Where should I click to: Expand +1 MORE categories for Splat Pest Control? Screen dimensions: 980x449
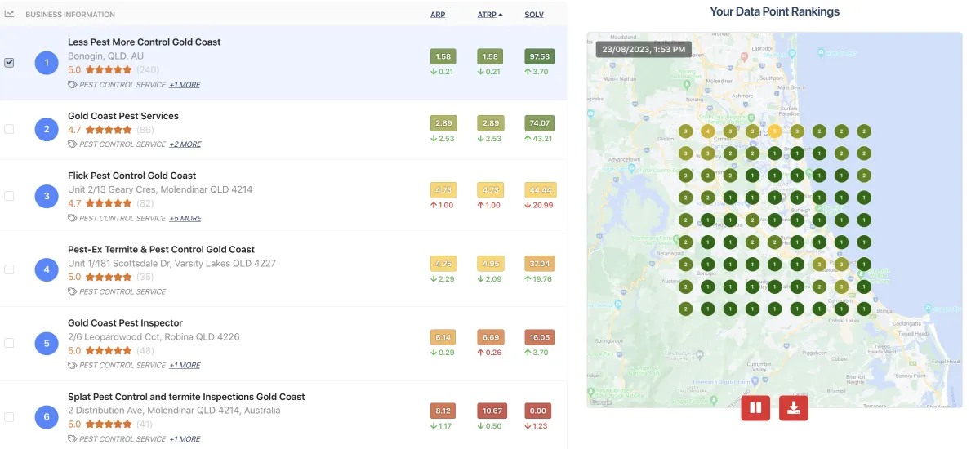(185, 439)
